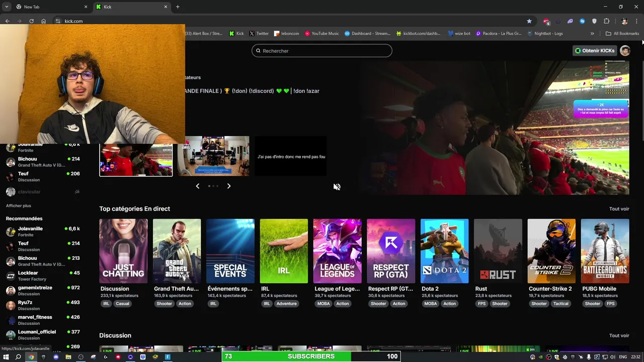Open the leboncoin bookmark
The width and height of the screenshot is (644, 362).
(x=286, y=34)
